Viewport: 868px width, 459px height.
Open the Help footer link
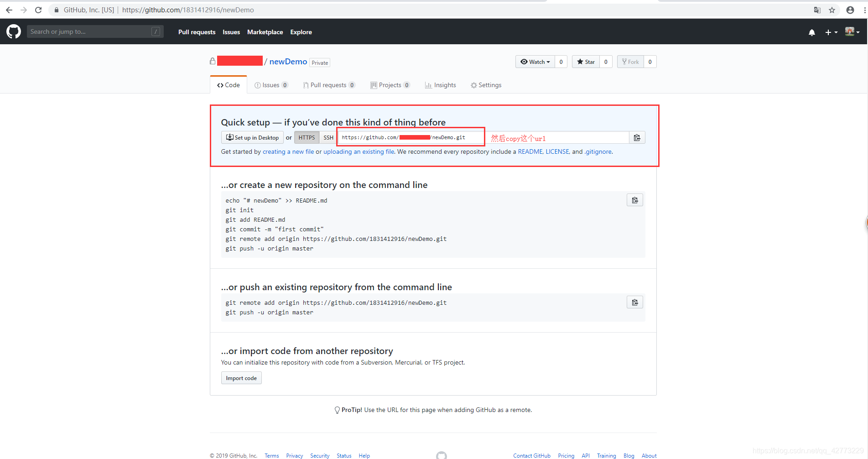click(x=364, y=455)
